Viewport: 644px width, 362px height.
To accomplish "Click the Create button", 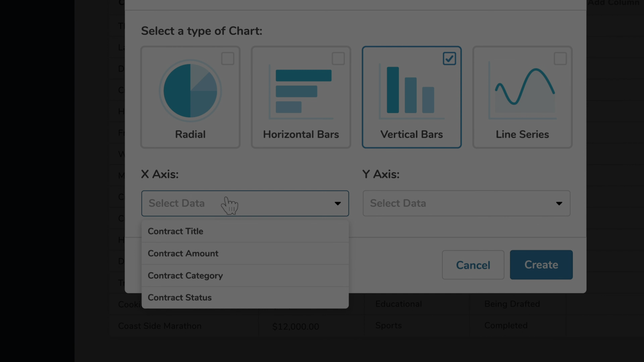I will point(541,265).
